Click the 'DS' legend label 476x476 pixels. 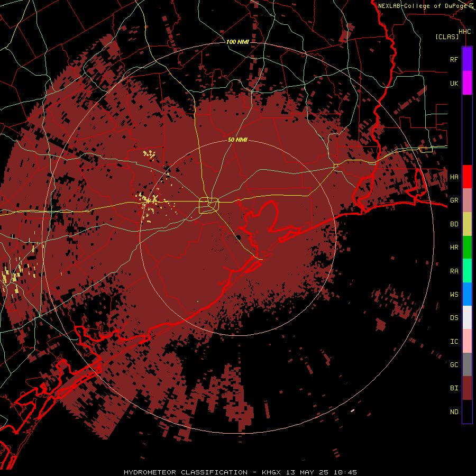pyautogui.click(x=454, y=318)
